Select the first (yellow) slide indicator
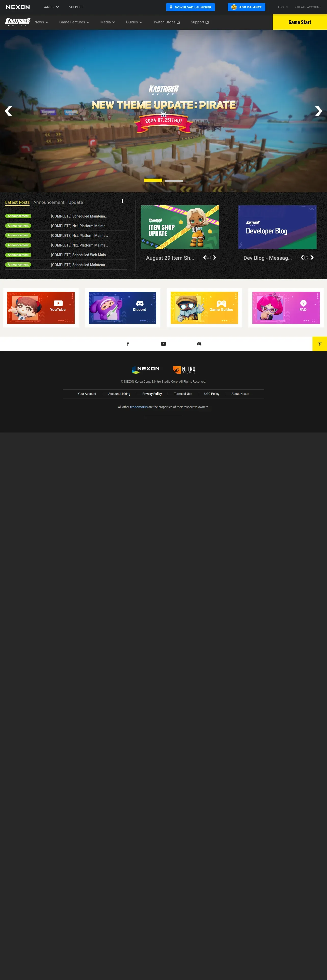The image size is (327, 980). [x=153, y=180]
